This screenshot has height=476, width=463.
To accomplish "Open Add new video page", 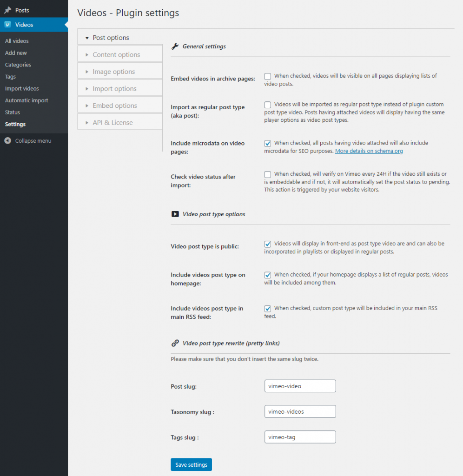I will (16, 53).
